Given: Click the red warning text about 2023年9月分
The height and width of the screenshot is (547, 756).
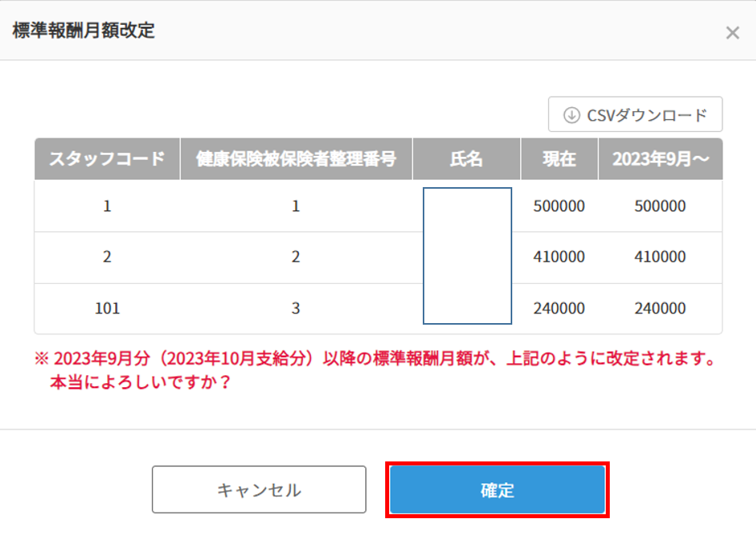Looking at the screenshot, I should point(376,358).
